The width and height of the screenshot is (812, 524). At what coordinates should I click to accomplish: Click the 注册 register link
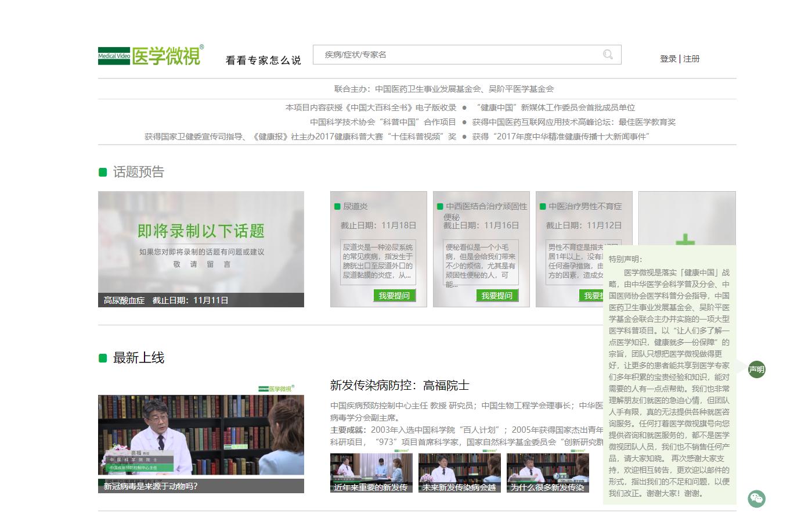(x=691, y=59)
